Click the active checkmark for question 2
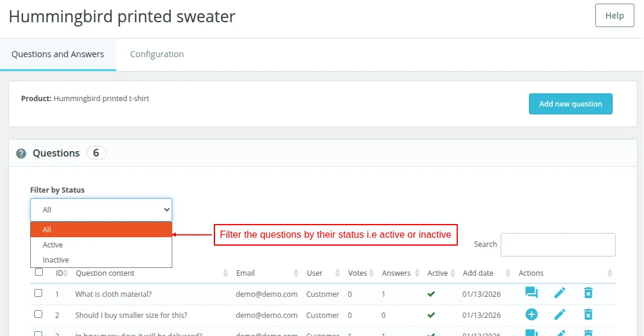 [431, 315]
